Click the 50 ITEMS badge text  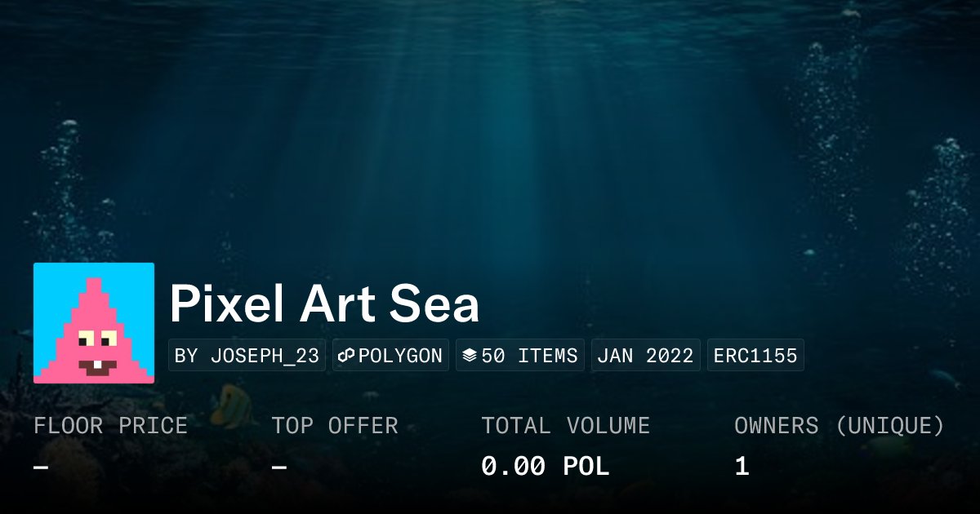click(x=529, y=356)
